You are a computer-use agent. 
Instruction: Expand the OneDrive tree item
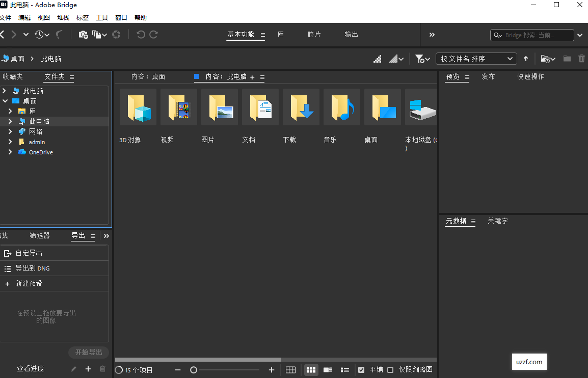click(9, 152)
